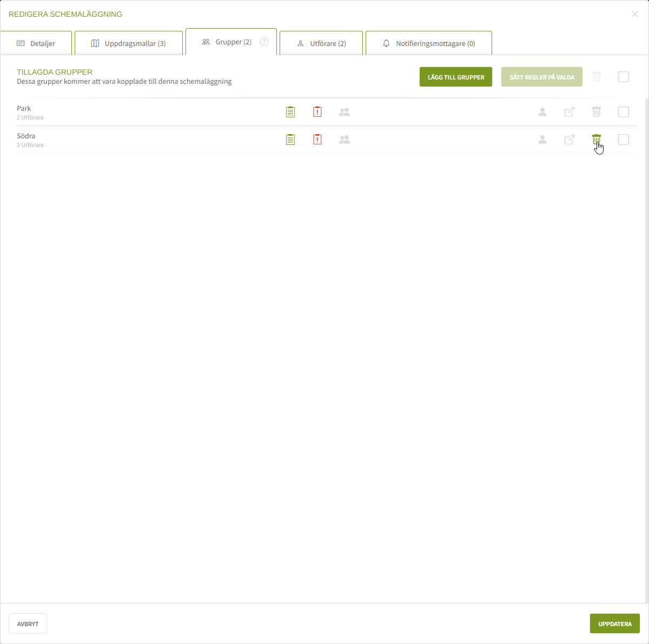Click the red alert clipboard icon for Södra

tap(317, 140)
